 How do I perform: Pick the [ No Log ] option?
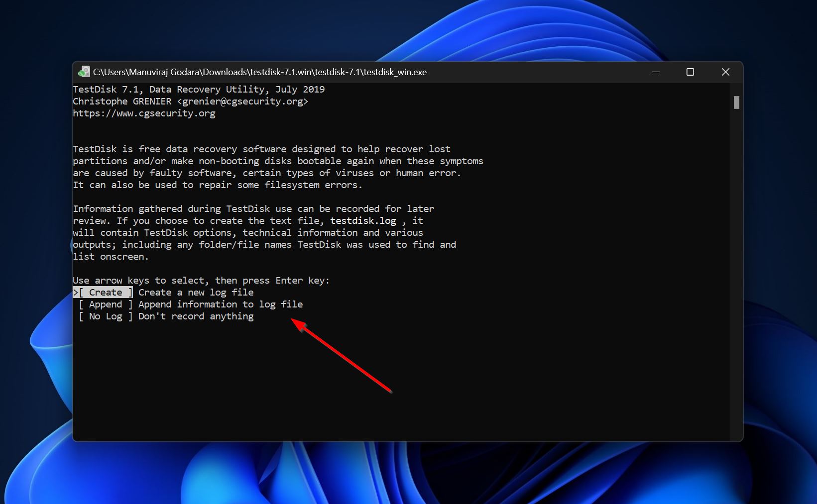(106, 316)
